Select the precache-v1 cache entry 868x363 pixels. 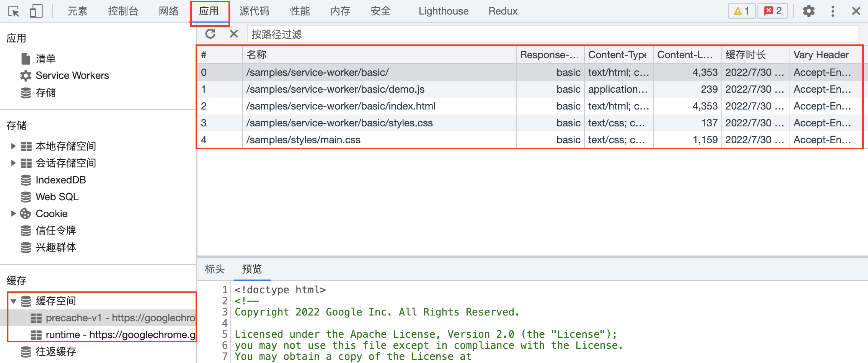click(x=98, y=318)
